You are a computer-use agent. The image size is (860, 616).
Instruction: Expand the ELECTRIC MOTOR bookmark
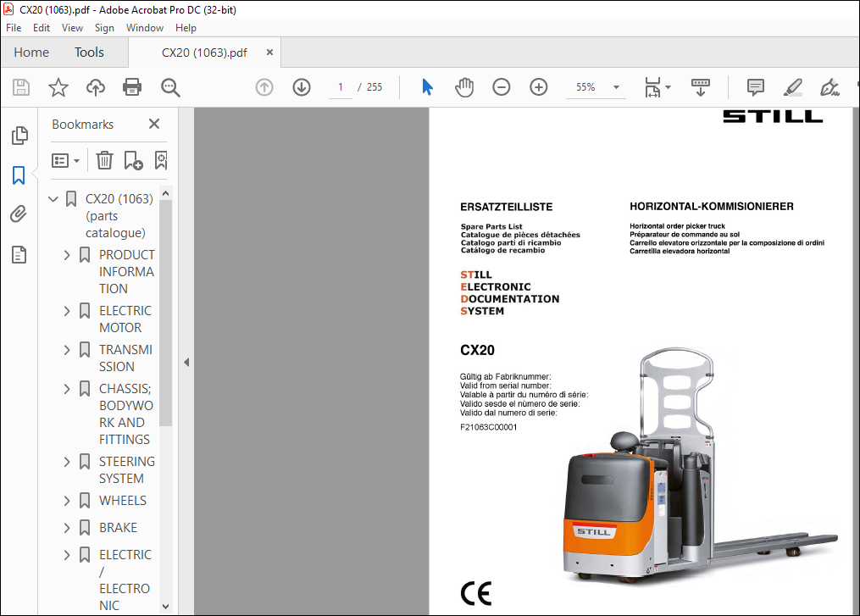point(67,311)
